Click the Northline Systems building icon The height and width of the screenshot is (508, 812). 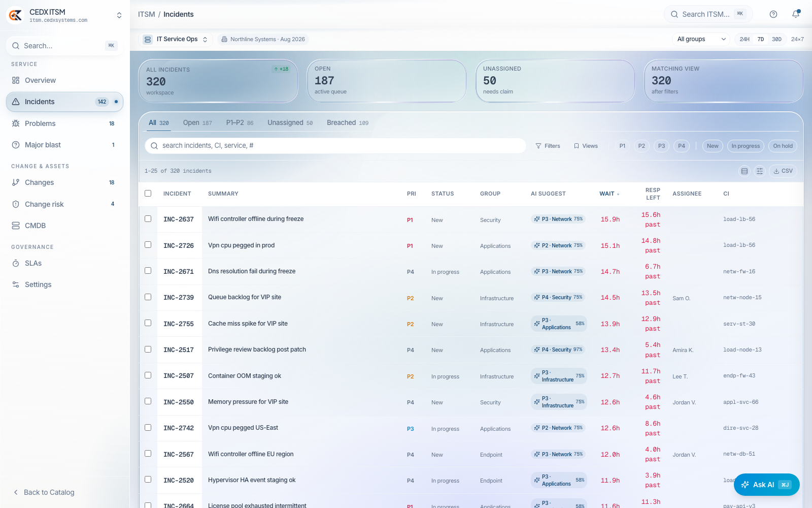pyautogui.click(x=224, y=39)
